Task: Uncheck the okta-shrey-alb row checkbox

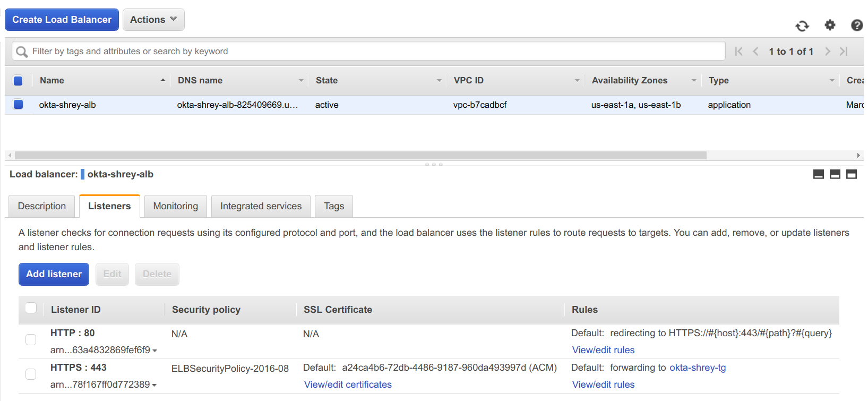Action: click(x=18, y=105)
